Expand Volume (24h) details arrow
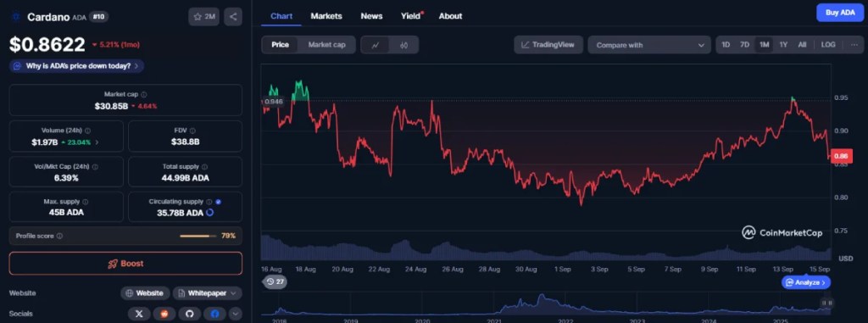 click(97, 142)
